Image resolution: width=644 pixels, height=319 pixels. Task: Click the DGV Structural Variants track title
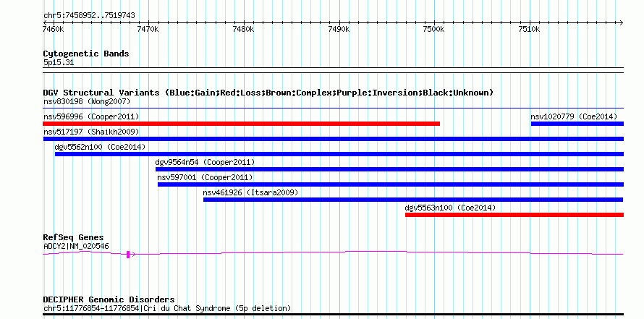(268, 93)
